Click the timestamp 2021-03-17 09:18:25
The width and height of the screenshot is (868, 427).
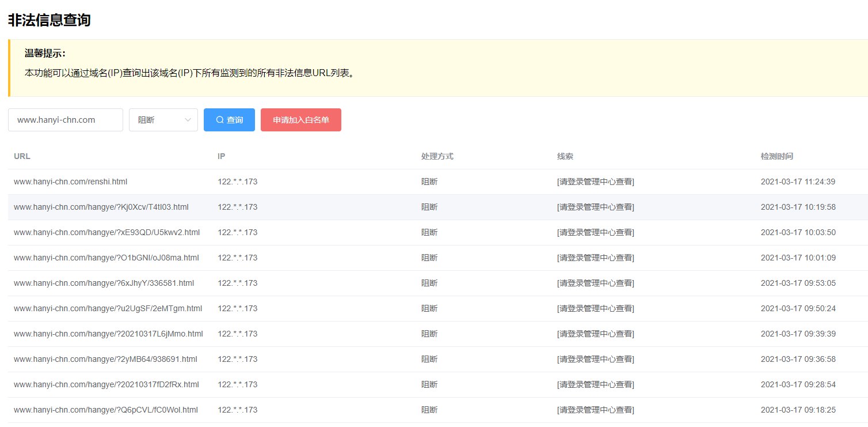click(798, 410)
